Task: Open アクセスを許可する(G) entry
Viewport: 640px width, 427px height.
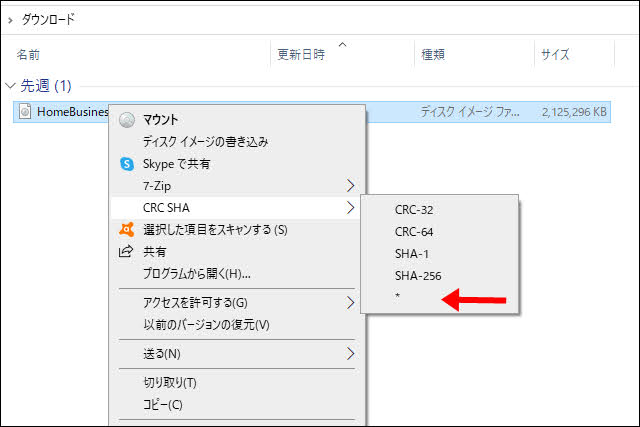Action: pyautogui.click(x=237, y=303)
